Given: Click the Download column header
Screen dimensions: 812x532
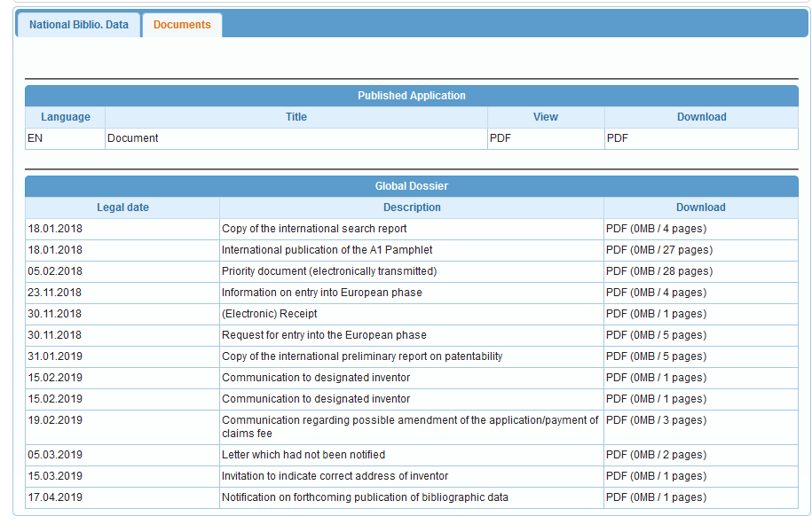Looking at the screenshot, I should point(701,207).
